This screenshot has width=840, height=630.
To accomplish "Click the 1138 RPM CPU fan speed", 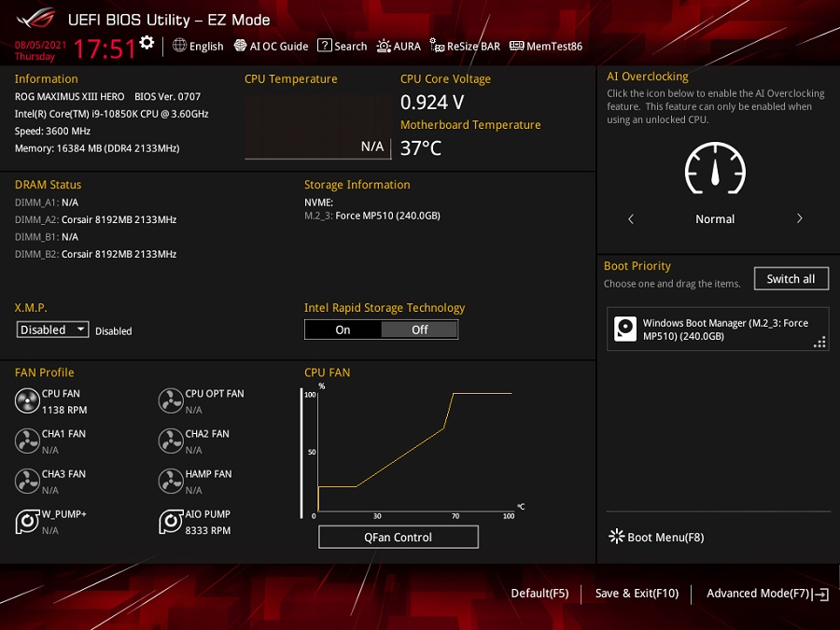I will (x=64, y=410).
